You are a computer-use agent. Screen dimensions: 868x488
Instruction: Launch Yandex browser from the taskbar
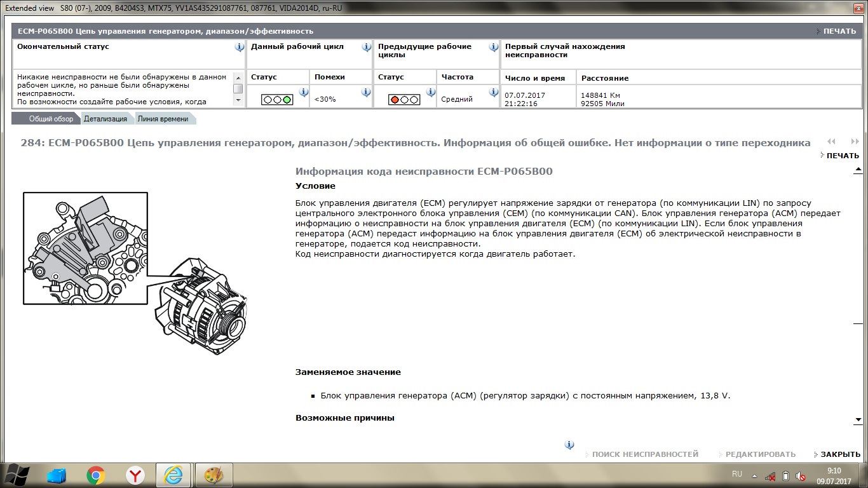click(135, 475)
